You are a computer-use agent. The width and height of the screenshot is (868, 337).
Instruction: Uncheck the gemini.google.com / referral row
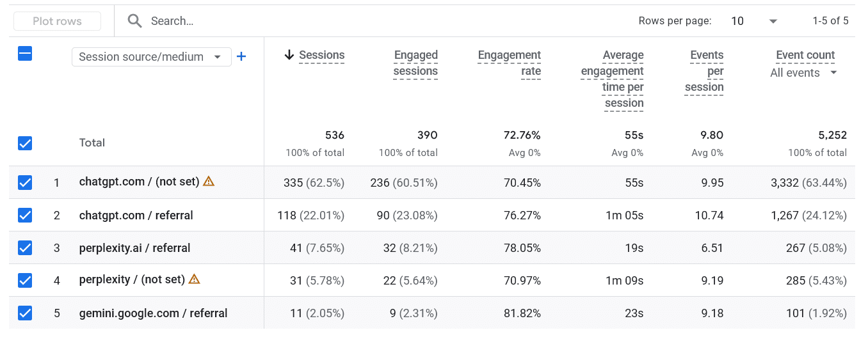[x=25, y=313]
